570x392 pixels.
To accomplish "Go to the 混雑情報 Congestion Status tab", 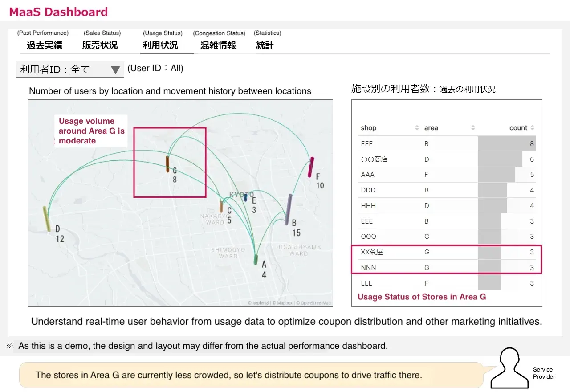I will [218, 45].
